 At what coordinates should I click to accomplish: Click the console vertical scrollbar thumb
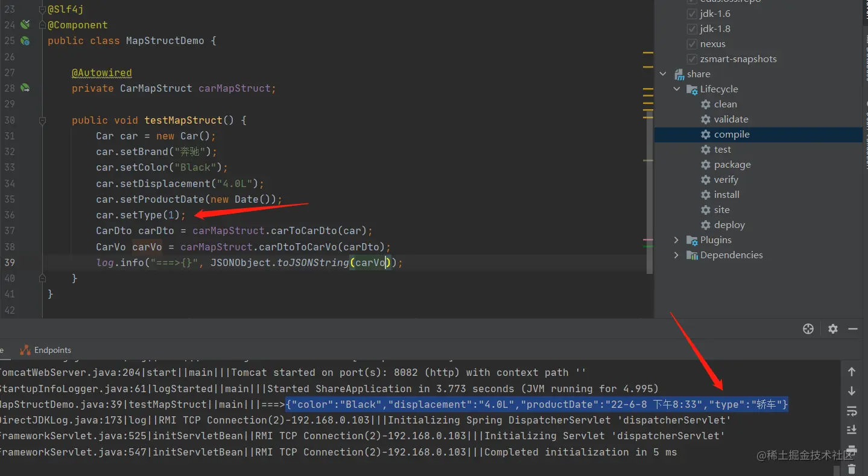[x=835, y=470]
